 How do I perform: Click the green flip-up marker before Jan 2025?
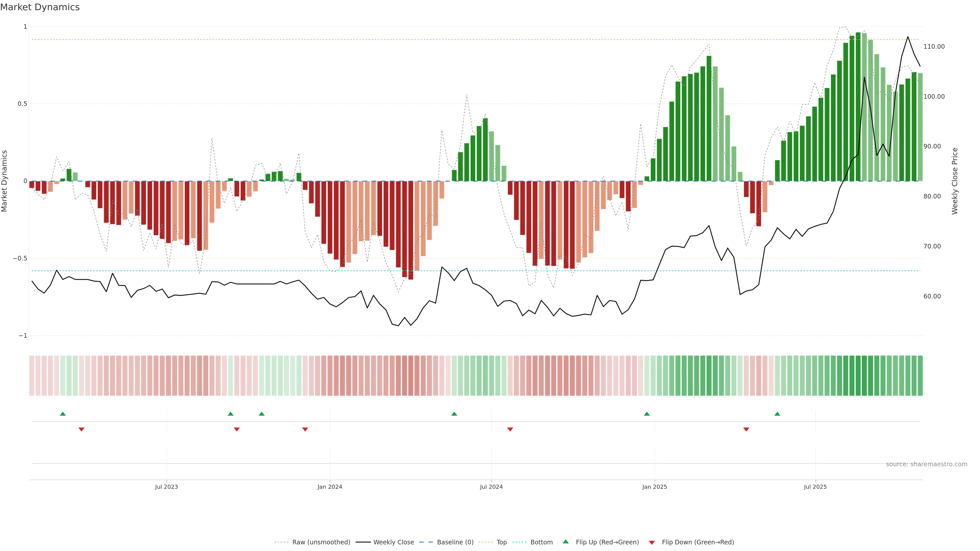coord(647,414)
